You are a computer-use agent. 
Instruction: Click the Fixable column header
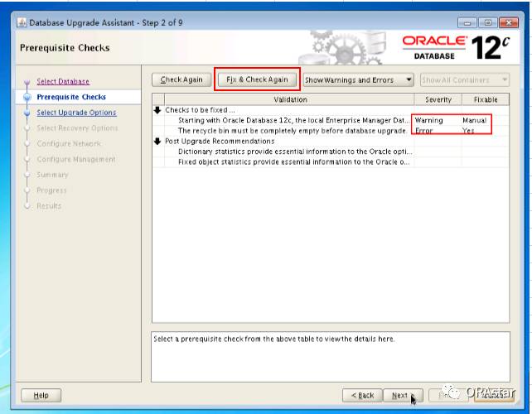click(486, 99)
